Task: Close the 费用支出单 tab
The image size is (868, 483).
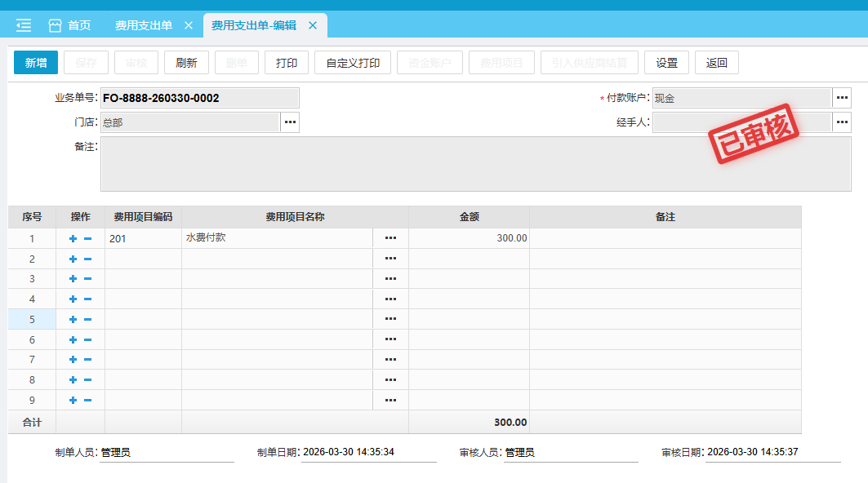Action: 189,25
